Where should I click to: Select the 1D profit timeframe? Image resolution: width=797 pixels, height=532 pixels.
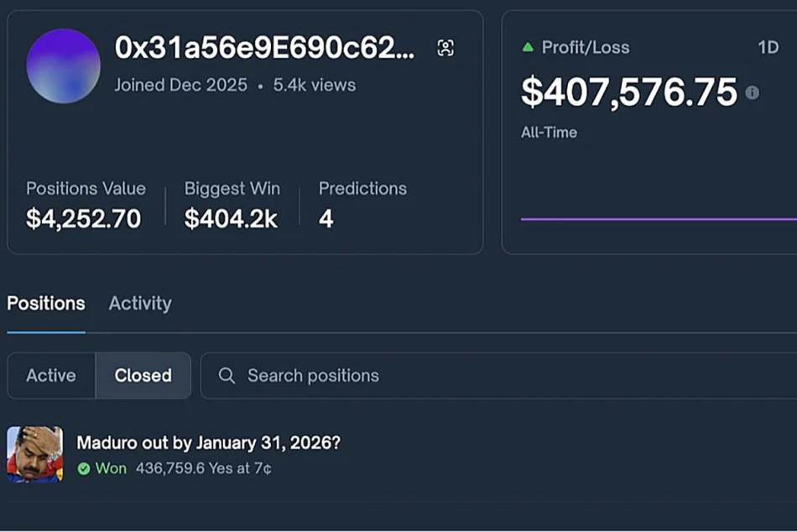(768, 48)
